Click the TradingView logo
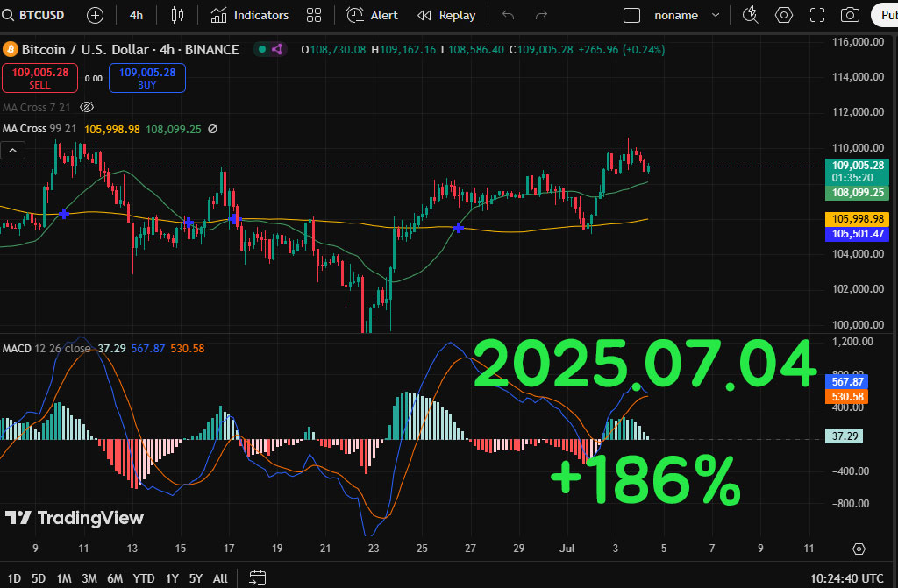 pyautogui.click(x=75, y=518)
